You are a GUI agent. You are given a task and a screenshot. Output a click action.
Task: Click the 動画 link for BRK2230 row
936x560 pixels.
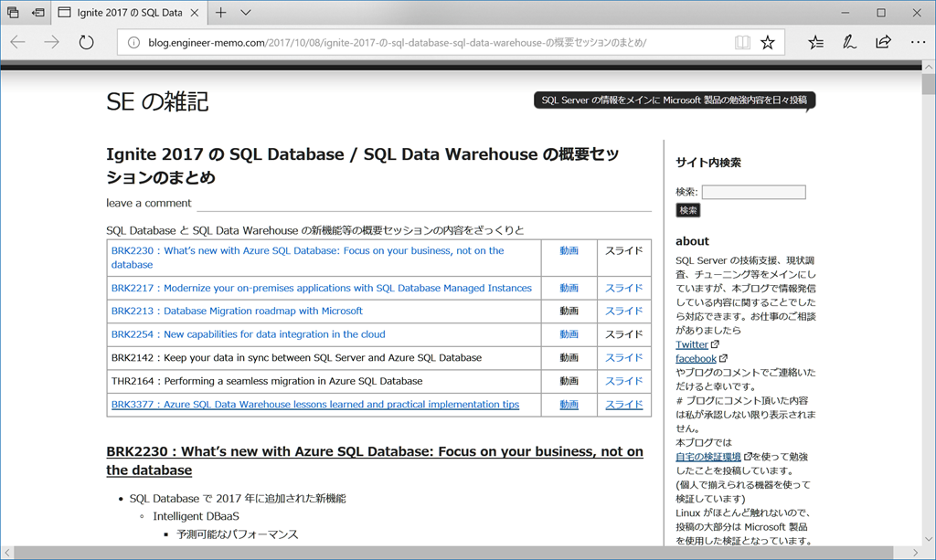[x=569, y=250]
